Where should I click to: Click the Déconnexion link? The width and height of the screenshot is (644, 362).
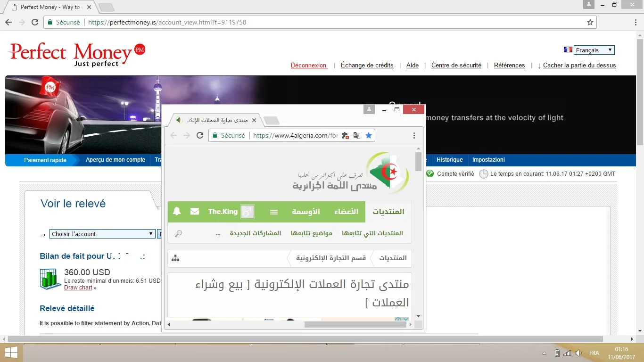[309, 66]
